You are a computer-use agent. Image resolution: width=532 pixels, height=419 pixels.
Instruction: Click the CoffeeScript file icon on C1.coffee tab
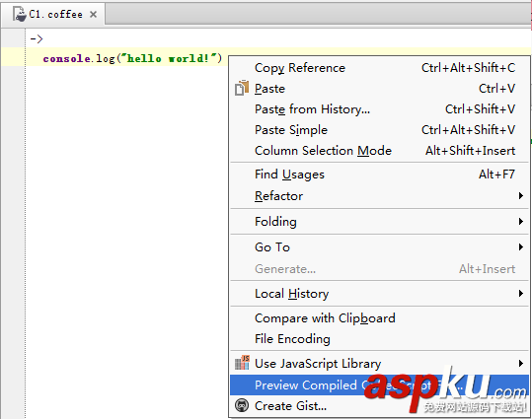coord(20,14)
